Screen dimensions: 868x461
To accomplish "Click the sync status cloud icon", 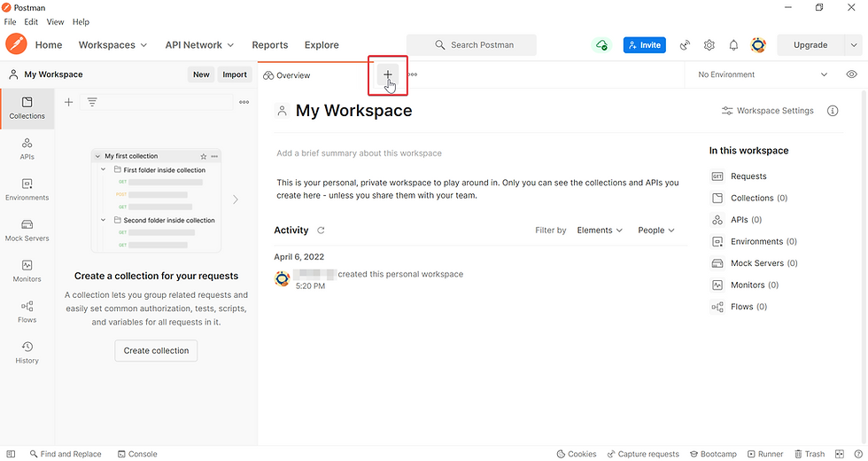I will pyautogui.click(x=601, y=45).
